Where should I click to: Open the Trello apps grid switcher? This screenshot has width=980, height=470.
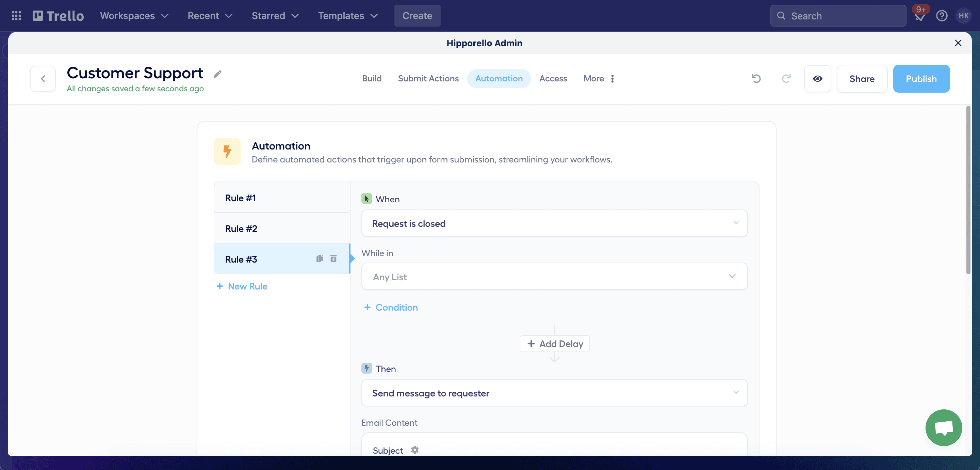[x=16, y=16]
